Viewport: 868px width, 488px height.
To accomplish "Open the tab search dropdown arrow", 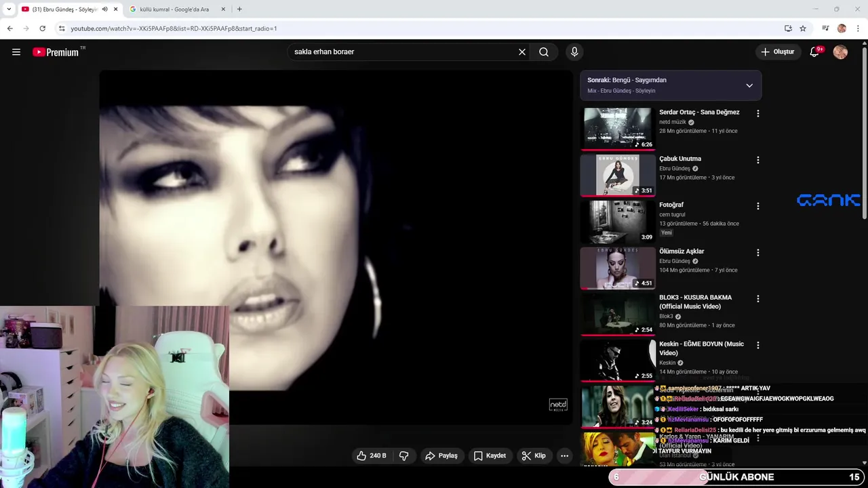I will click(8, 9).
